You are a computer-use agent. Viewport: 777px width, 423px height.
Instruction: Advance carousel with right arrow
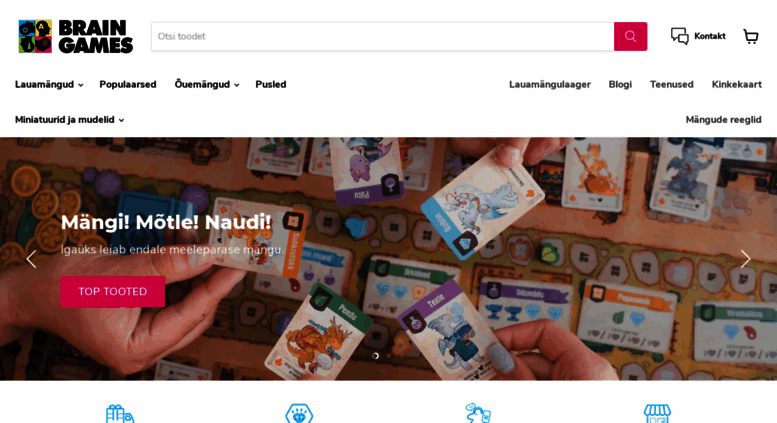[745, 259]
